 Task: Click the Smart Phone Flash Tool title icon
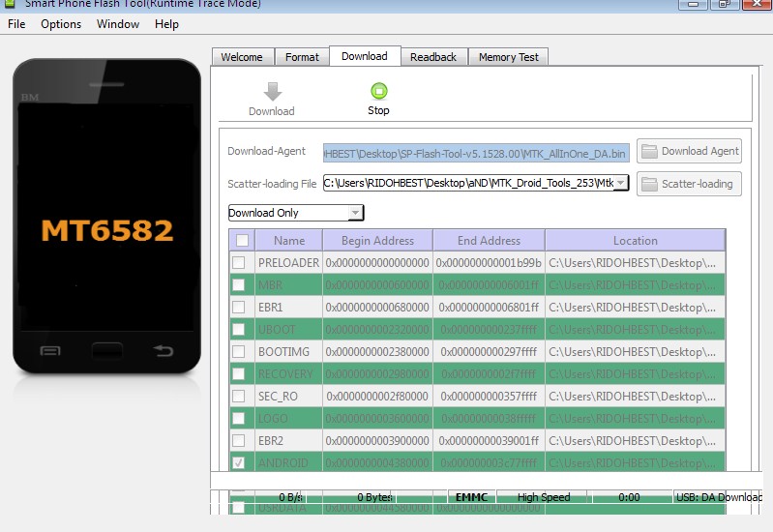(x=9, y=3)
